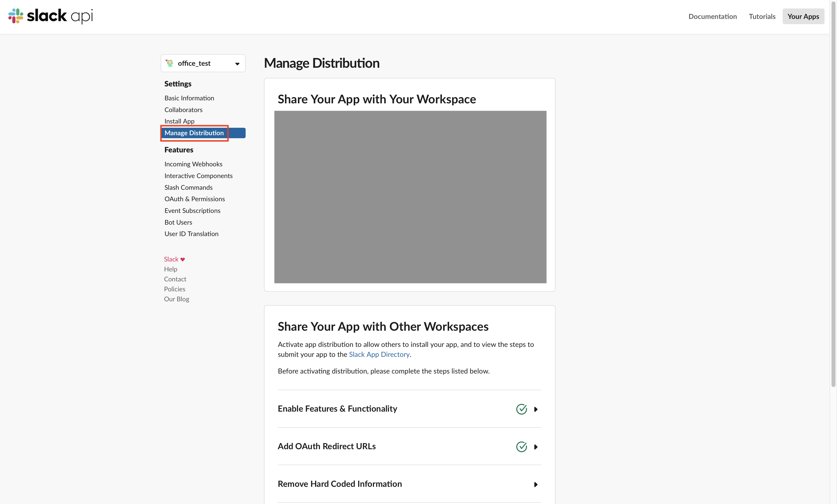Expand Enable Features & Functionality arrow
This screenshot has height=504, width=837.
536,409
